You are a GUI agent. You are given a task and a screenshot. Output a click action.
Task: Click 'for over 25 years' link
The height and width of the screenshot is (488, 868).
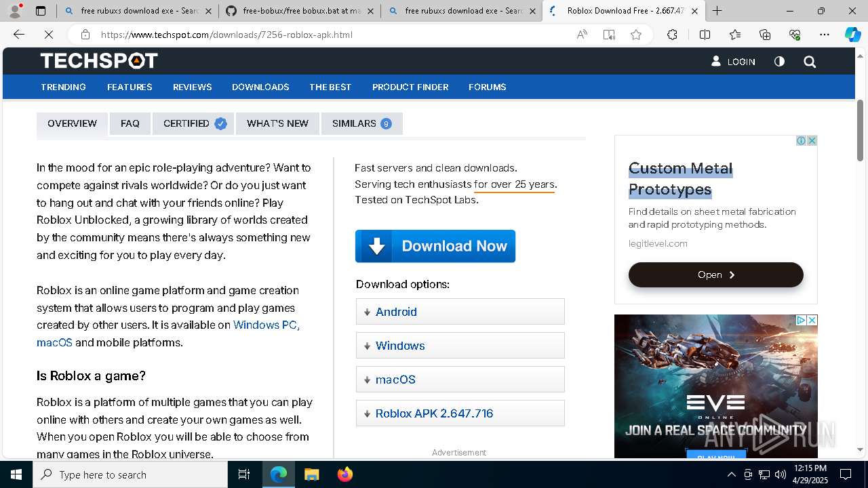(x=514, y=184)
